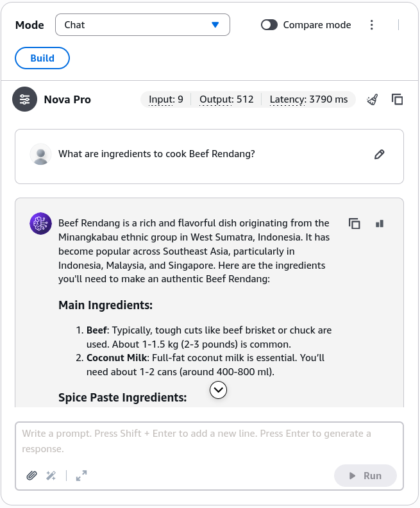
Task: Click the Run button
Action: pos(365,475)
